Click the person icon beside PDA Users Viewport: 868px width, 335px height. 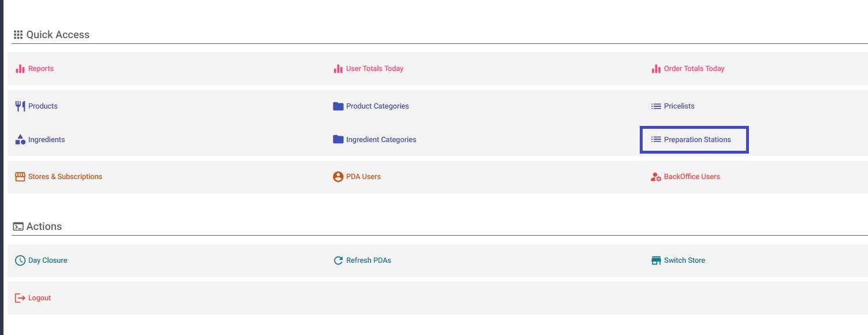tap(338, 177)
